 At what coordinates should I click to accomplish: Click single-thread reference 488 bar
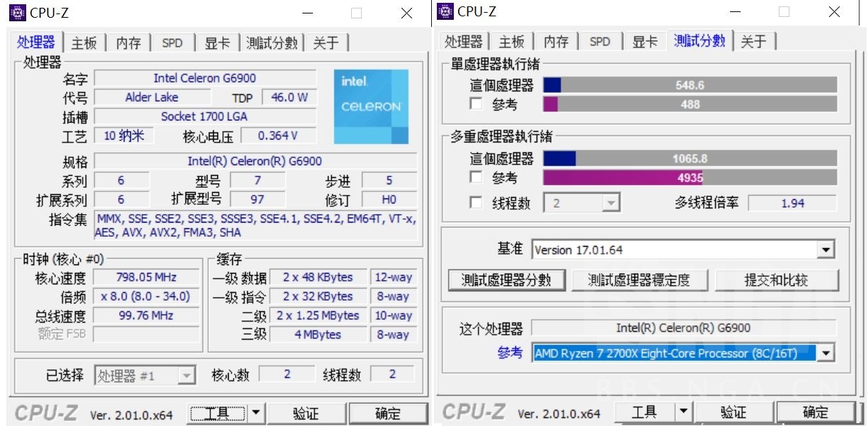click(x=690, y=104)
